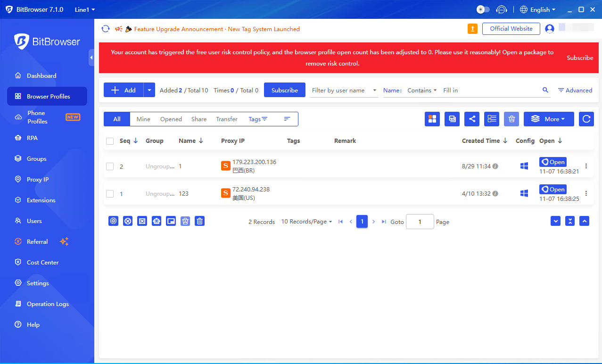The width and height of the screenshot is (602, 364).
Task: Expand the 10 Records/Page dropdown
Action: pyautogui.click(x=306, y=222)
